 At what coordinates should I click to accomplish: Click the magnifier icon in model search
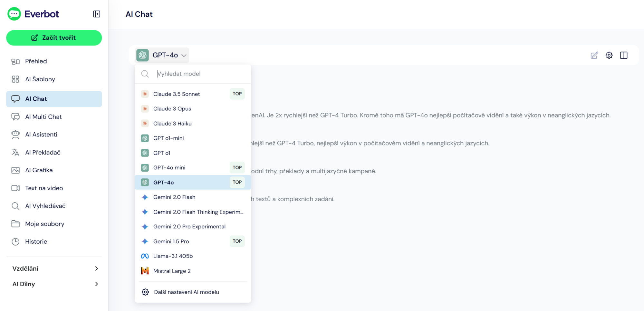tap(145, 74)
